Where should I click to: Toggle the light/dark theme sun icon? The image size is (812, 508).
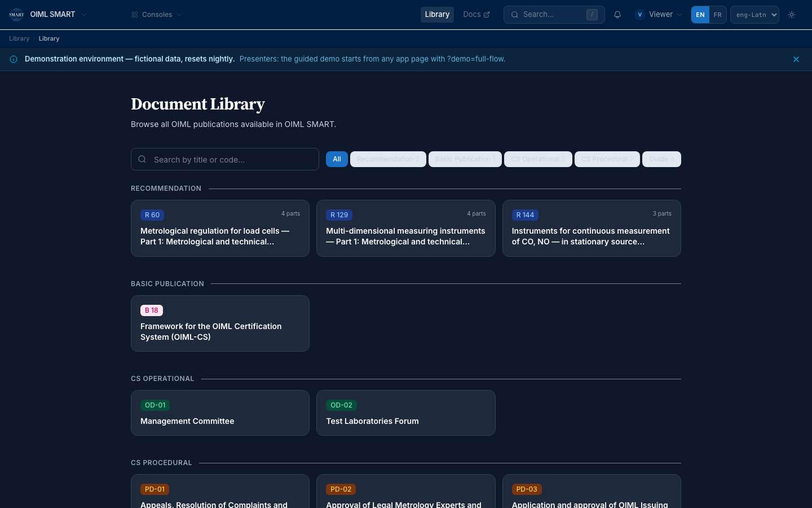click(x=792, y=15)
